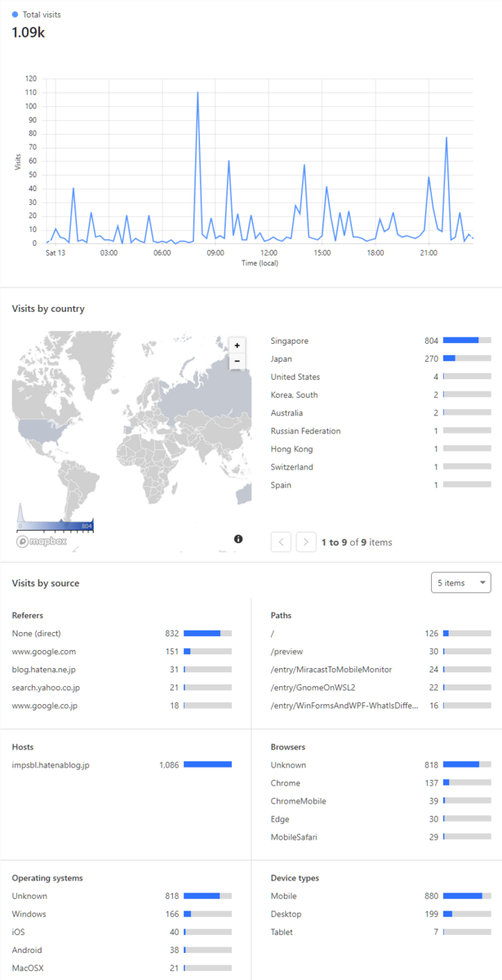Select Mobile device type row
502x980 pixels.
point(381,896)
